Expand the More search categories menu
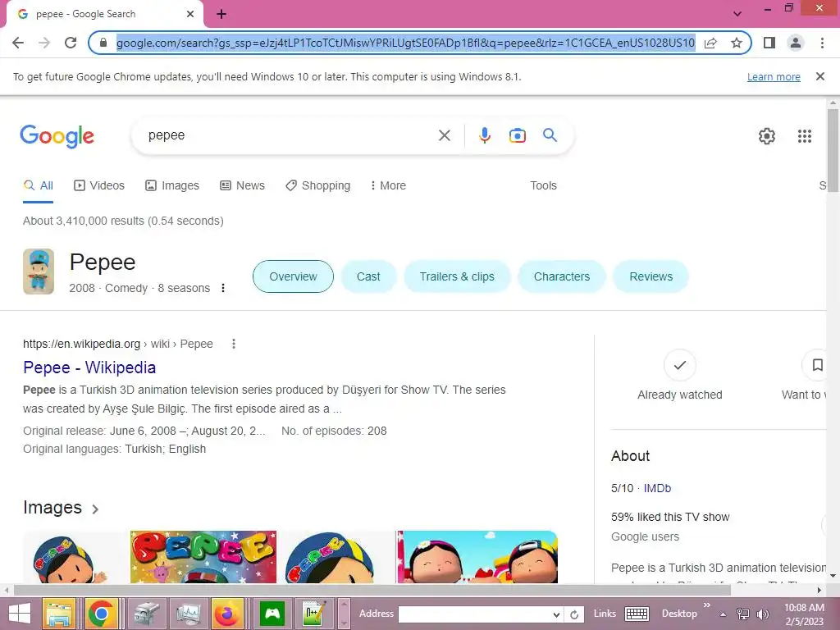The height and width of the screenshot is (630, 840). [x=388, y=186]
